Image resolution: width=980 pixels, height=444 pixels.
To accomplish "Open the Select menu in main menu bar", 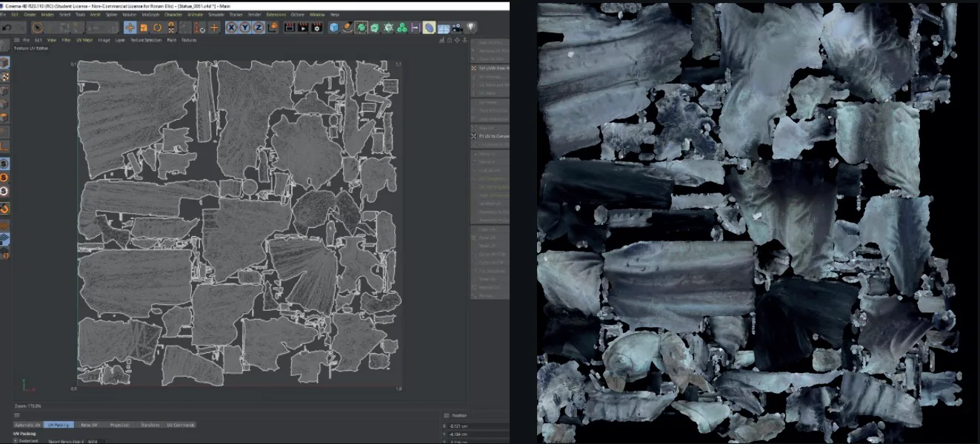I will pos(65,14).
